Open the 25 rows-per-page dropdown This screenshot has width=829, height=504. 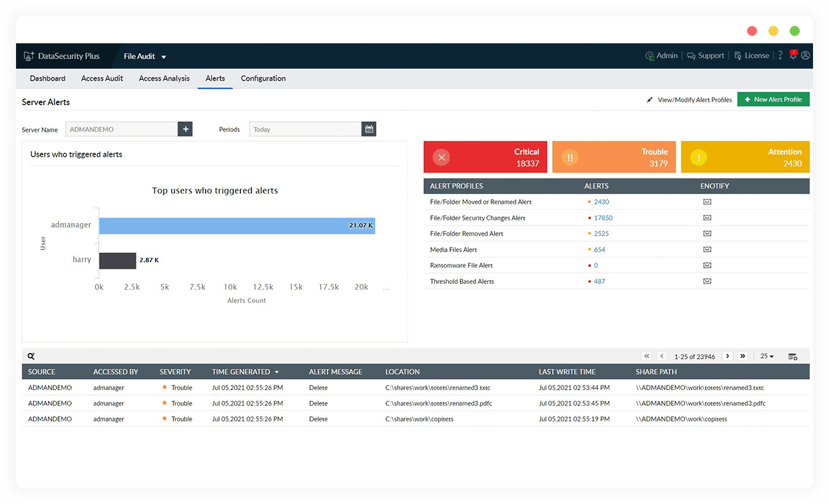[767, 357]
